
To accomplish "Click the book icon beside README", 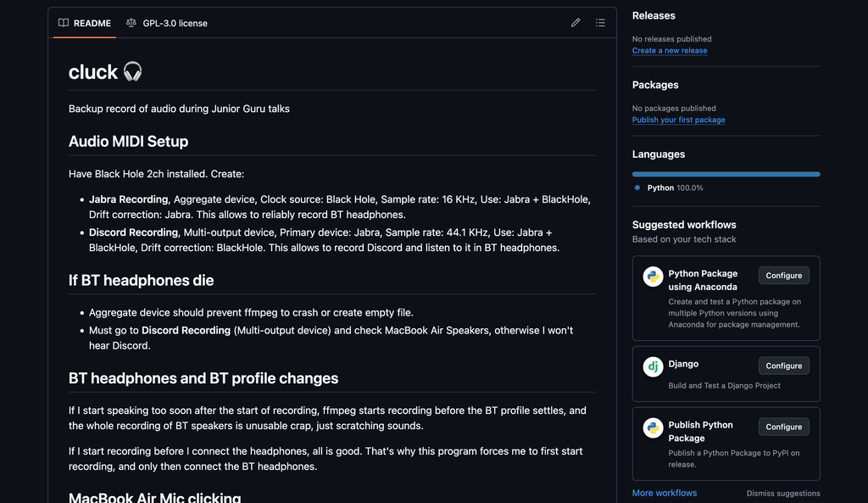I will tap(64, 23).
